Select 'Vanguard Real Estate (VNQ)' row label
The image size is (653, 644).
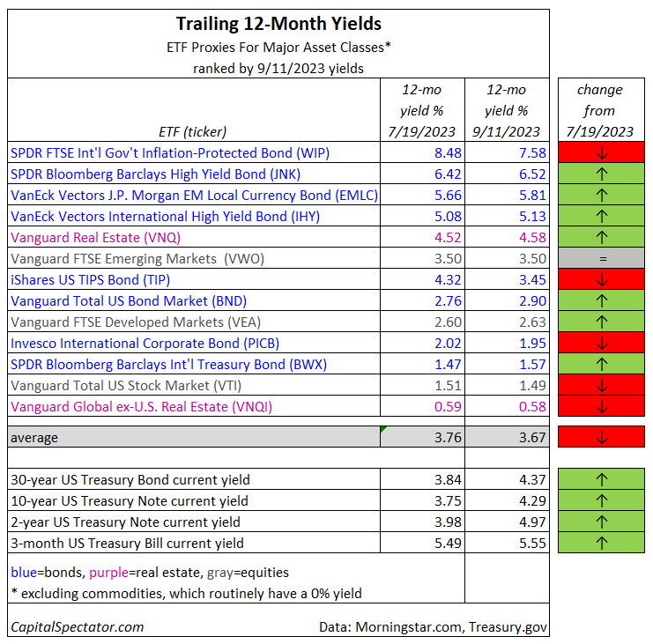point(95,238)
